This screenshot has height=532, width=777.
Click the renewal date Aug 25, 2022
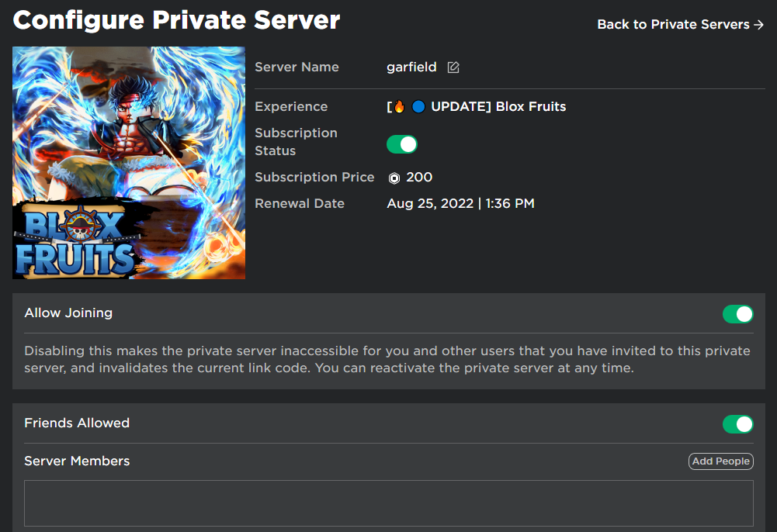[x=430, y=203]
